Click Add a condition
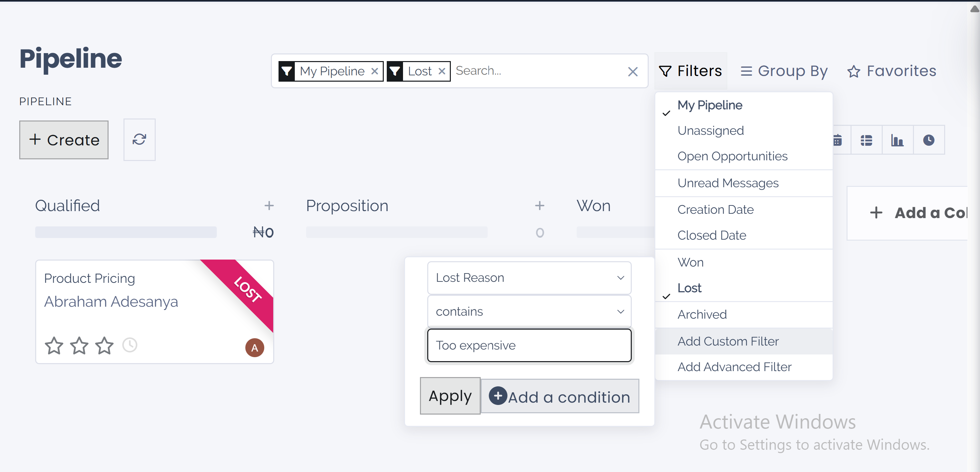The width and height of the screenshot is (980, 472). click(560, 396)
